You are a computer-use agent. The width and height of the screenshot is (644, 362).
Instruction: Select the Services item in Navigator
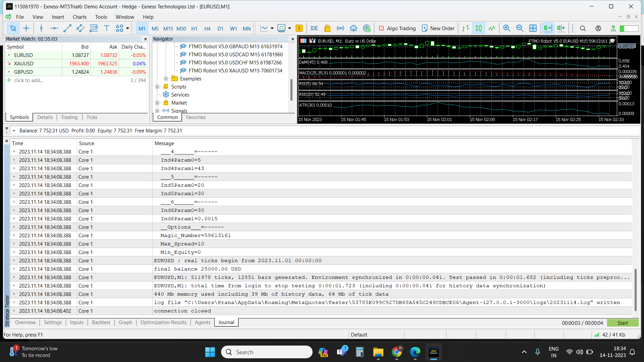point(180,95)
